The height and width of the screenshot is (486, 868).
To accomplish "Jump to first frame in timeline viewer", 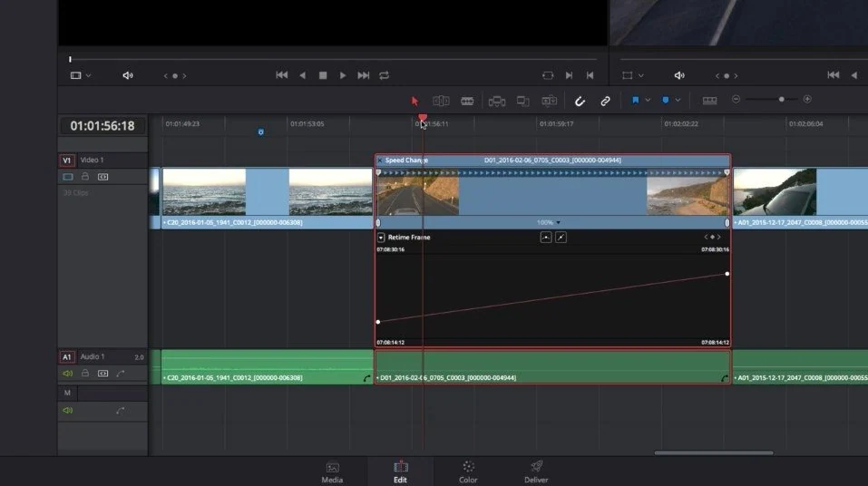I will click(281, 75).
